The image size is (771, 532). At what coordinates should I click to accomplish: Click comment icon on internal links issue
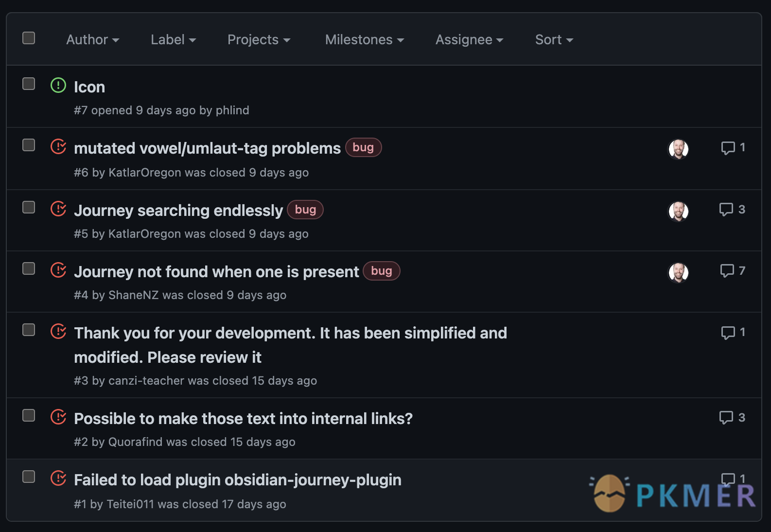(726, 418)
